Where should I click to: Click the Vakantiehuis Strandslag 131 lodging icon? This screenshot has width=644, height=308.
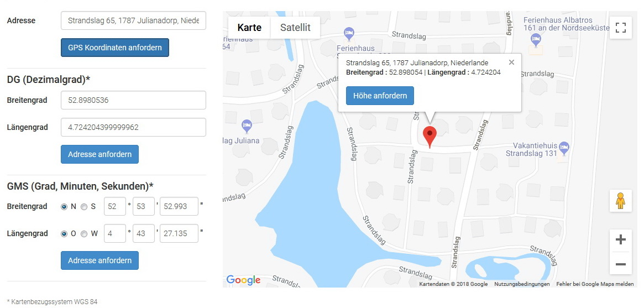pos(564,147)
